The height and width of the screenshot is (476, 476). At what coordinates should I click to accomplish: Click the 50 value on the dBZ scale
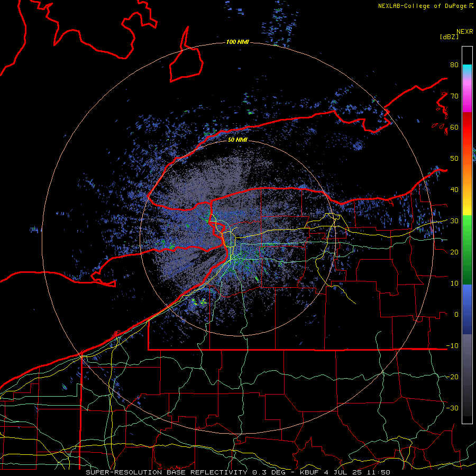(454, 159)
